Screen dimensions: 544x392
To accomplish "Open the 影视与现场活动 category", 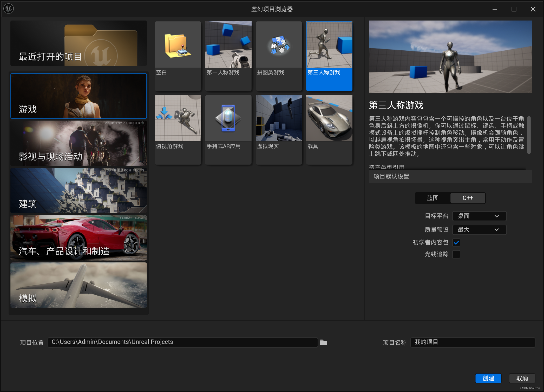I will [78, 143].
